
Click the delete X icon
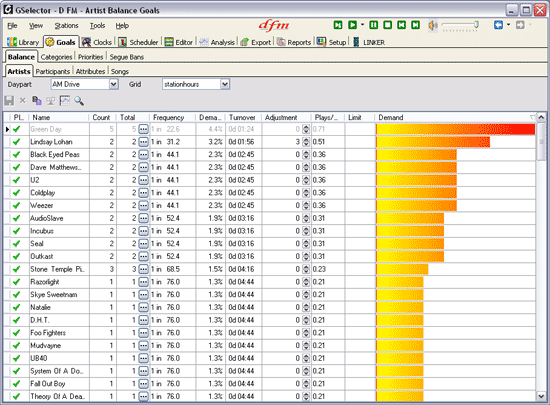coord(22,101)
